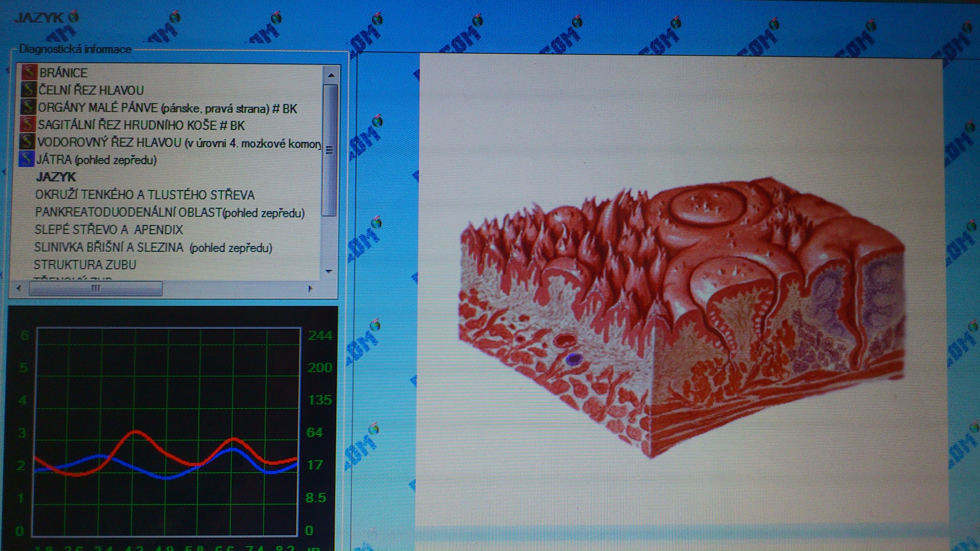Click the S icon beside ČELNÍ ŘEZ HLAVOU

click(x=29, y=90)
